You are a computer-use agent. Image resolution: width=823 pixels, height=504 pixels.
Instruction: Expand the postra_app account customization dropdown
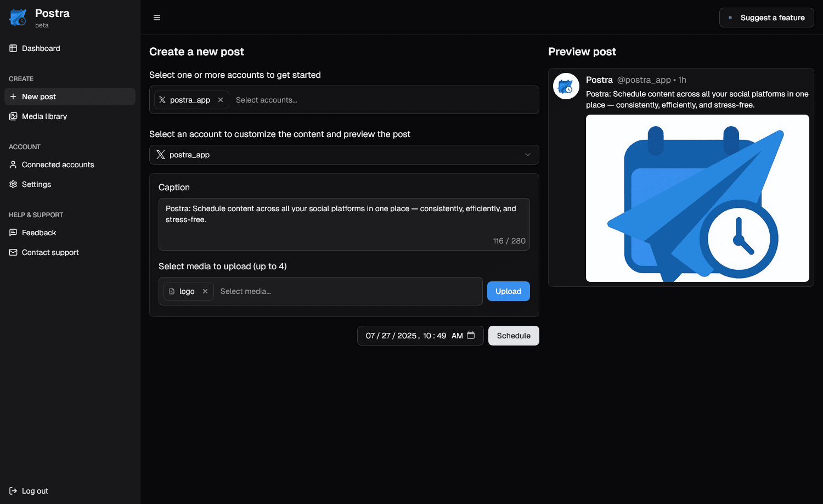[344, 155]
